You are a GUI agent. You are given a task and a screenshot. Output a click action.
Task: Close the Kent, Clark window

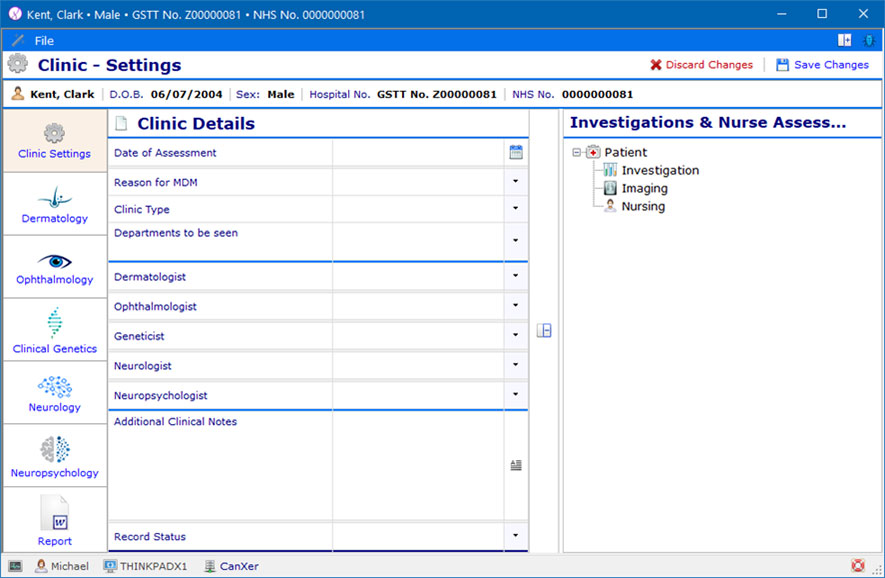(x=863, y=14)
